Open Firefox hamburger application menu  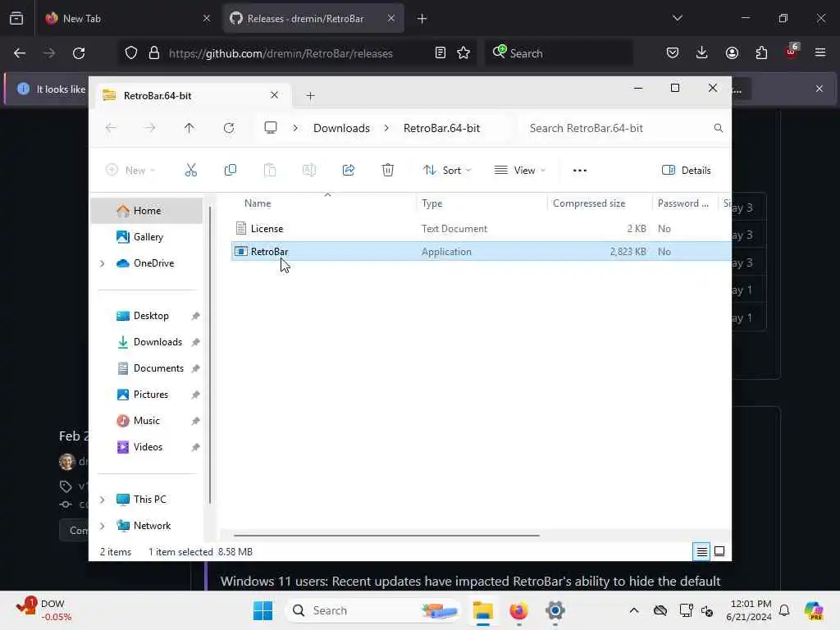[x=820, y=52]
